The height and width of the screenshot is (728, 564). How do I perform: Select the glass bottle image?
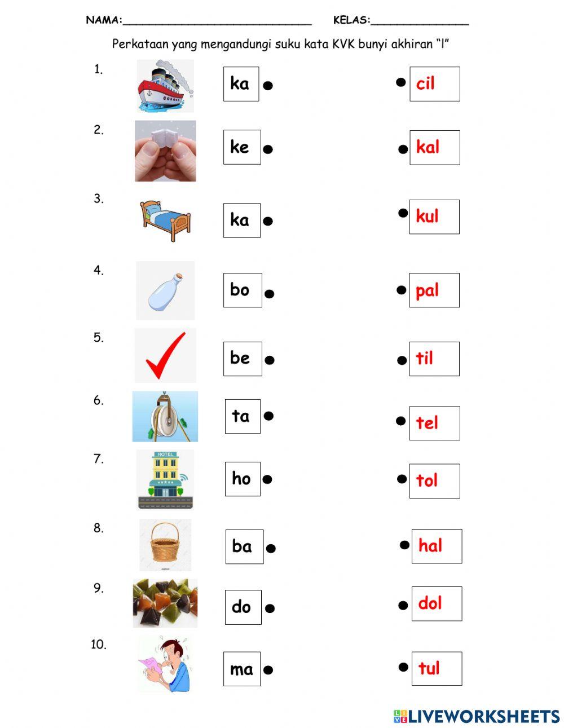tap(165, 290)
